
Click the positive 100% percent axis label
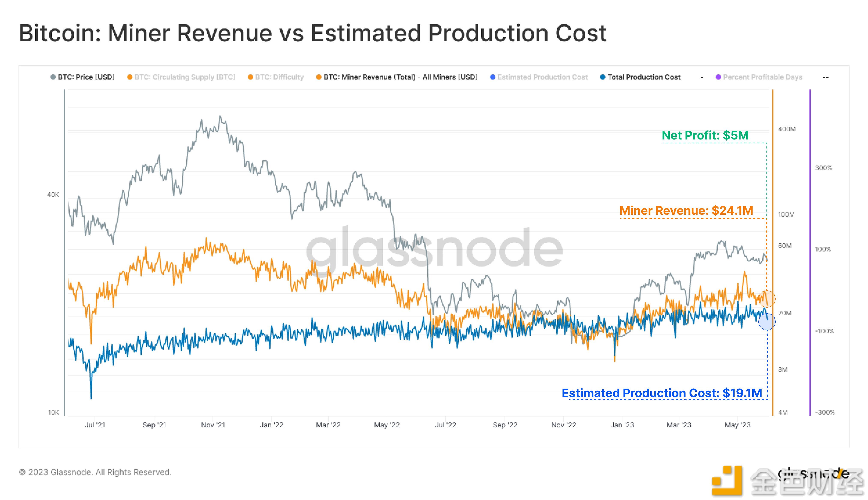[x=823, y=249]
